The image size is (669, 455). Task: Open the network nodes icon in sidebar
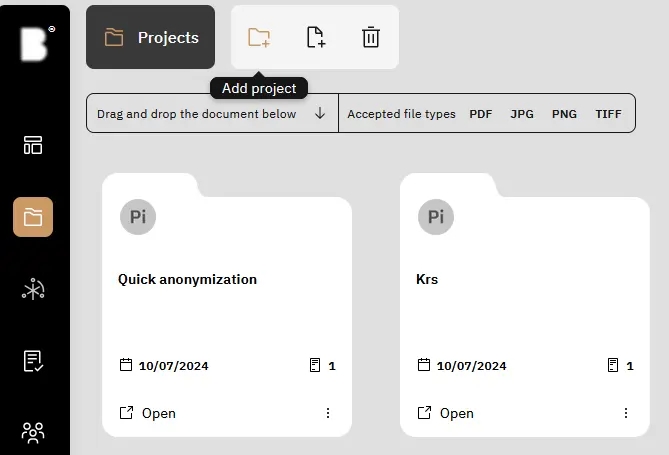(33, 290)
